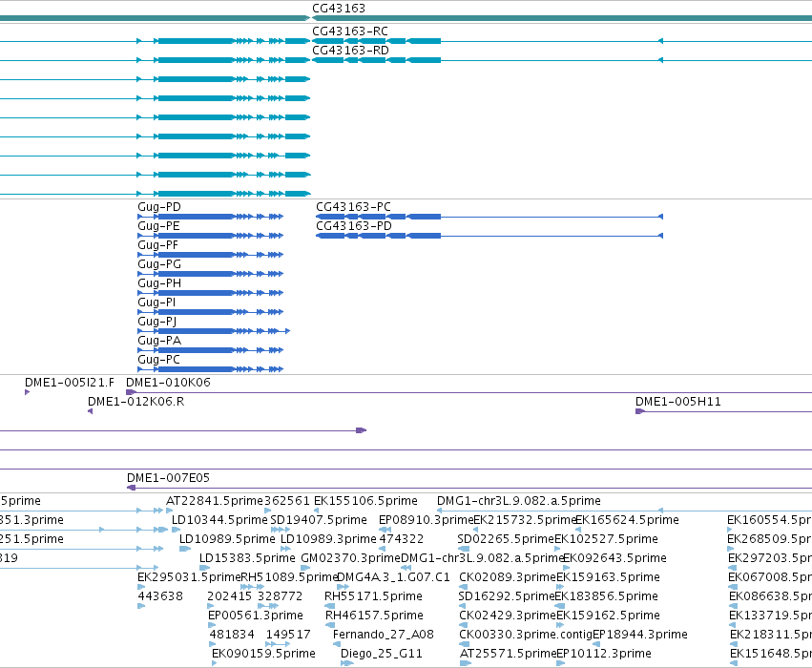The width and height of the screenshot is (812, 668).
Task: Click the EK159162.5prime EST label
Action: (608, 616)
